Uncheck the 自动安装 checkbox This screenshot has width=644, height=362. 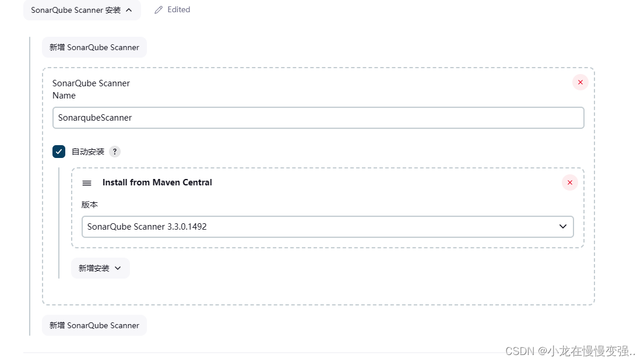pos(59,152)
